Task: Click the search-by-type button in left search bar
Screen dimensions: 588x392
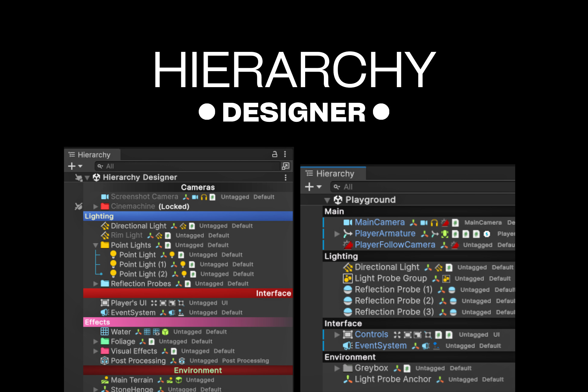Action: [285, 166]
